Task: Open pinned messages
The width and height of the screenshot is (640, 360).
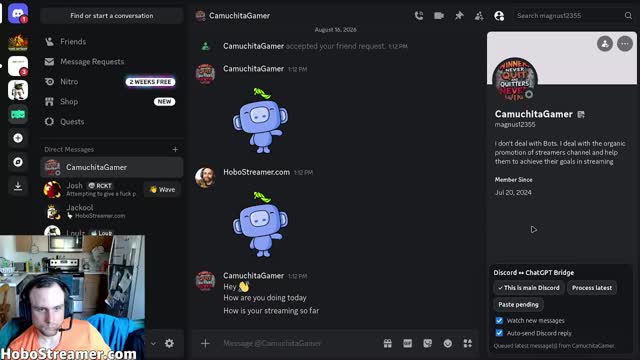Action: click(459, 16)
